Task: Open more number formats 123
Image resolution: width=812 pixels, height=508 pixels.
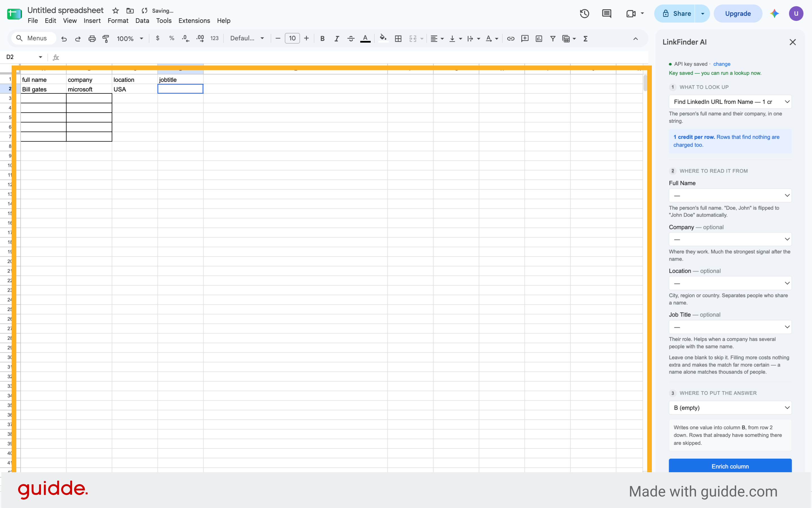Action: pos(214,38)
